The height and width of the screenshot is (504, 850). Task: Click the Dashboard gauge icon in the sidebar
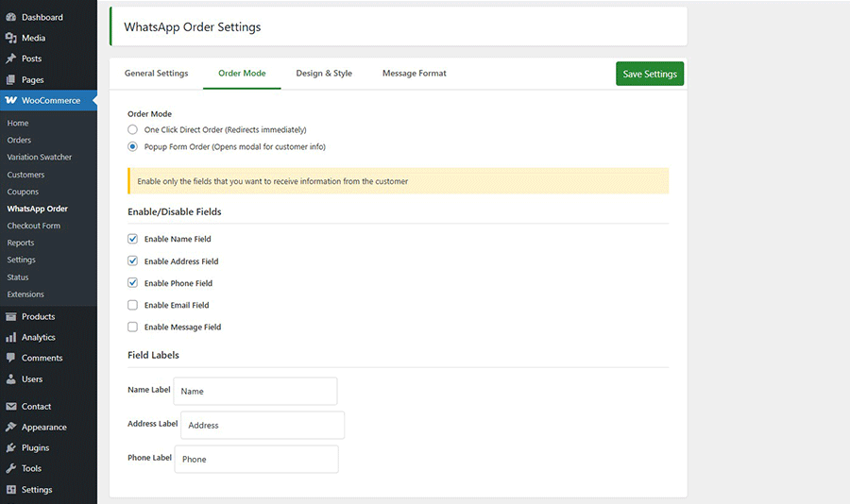(10, 17)
